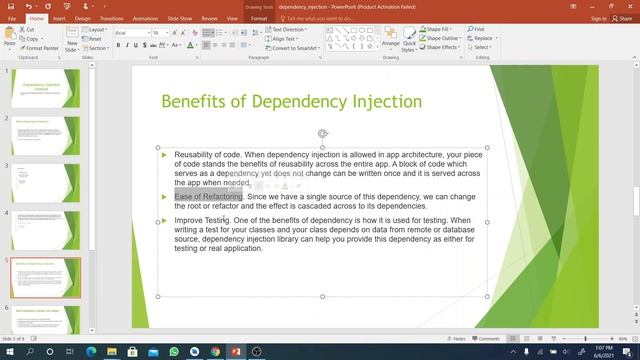Decrease the font size

(x=183, y=33)
